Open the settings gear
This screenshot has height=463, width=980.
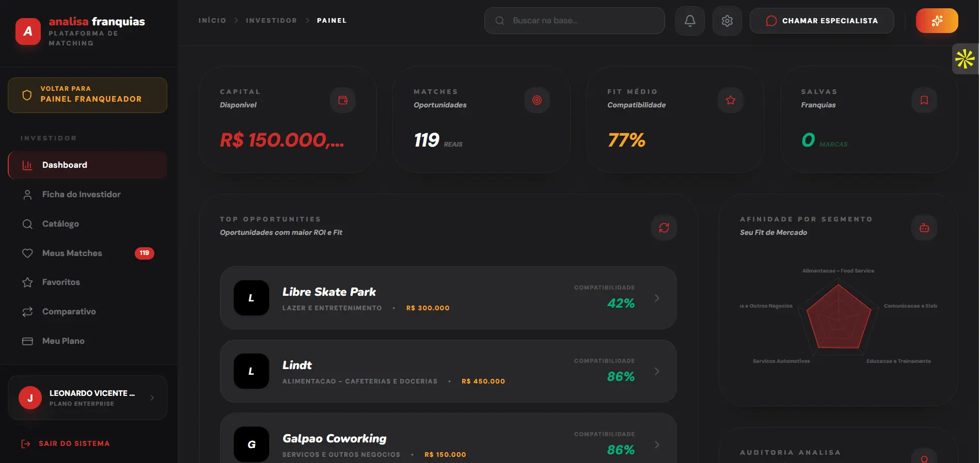click(x=727, y=21)
